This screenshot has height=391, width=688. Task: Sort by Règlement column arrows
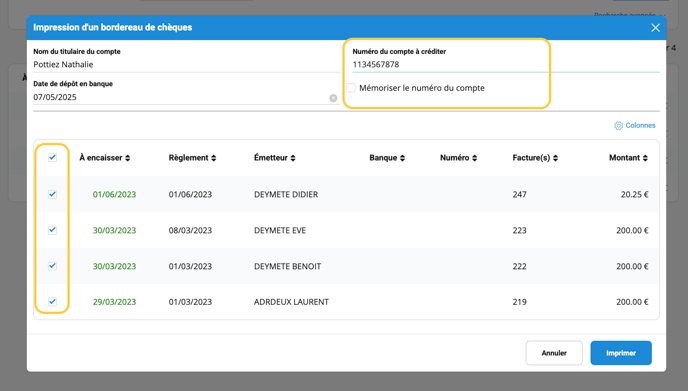click(x=214, y=158)
